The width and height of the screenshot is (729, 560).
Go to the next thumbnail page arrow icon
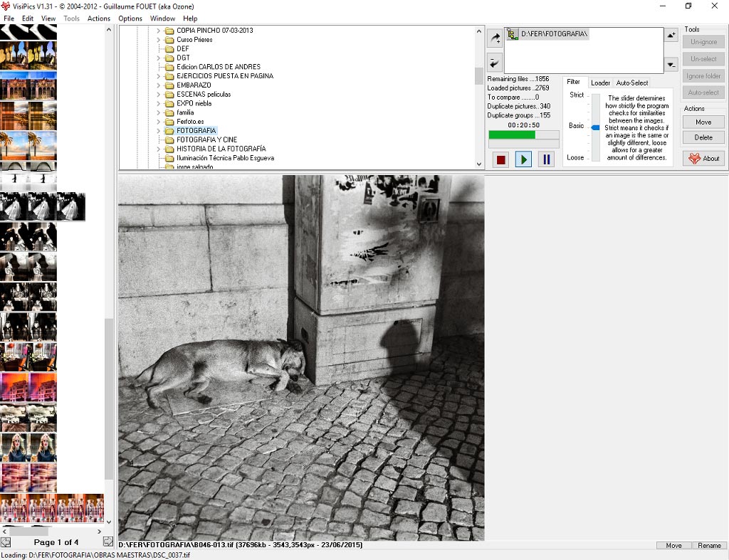click(108, 542)
